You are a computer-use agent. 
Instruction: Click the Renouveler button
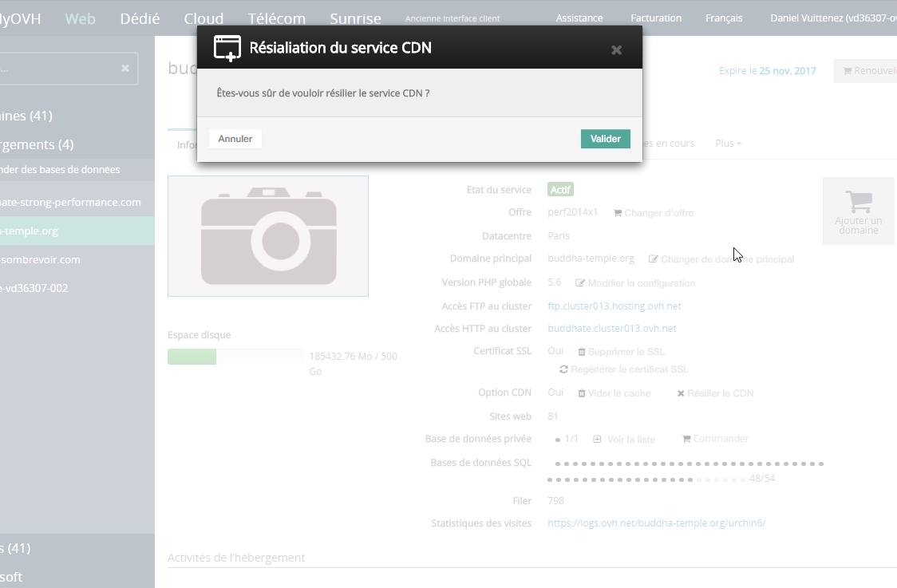click(866, 71)
